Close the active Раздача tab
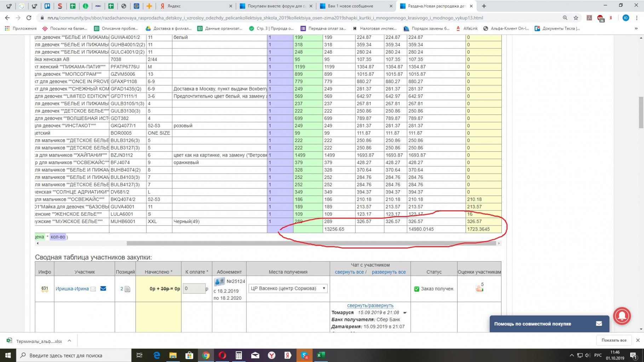The width and height of the screenshot is (644, 362). [471, 6]
